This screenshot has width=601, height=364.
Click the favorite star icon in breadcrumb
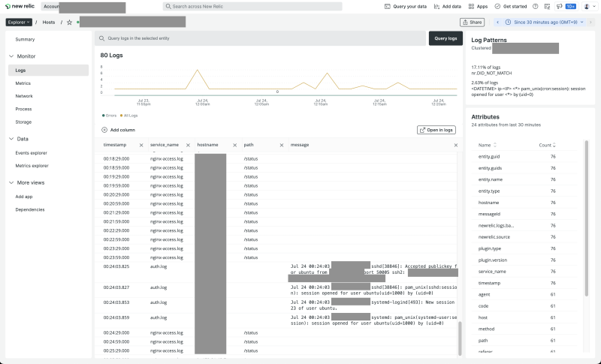69,23
